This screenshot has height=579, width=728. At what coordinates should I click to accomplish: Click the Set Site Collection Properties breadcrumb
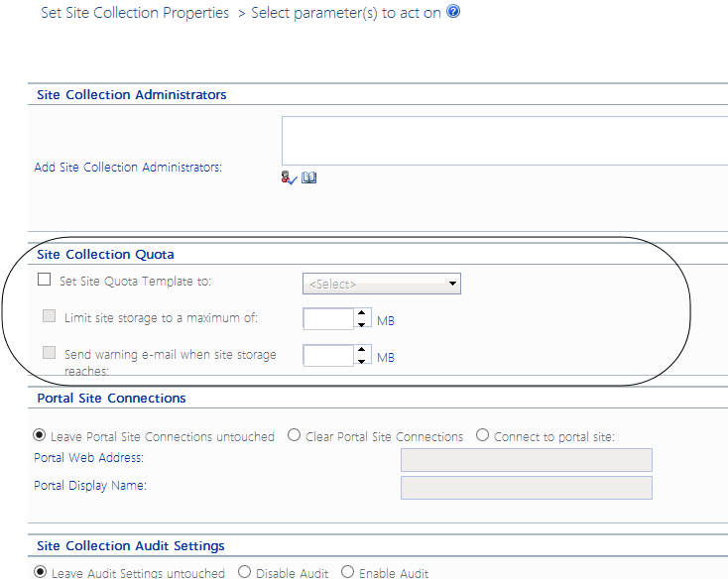tap(135, 14)
